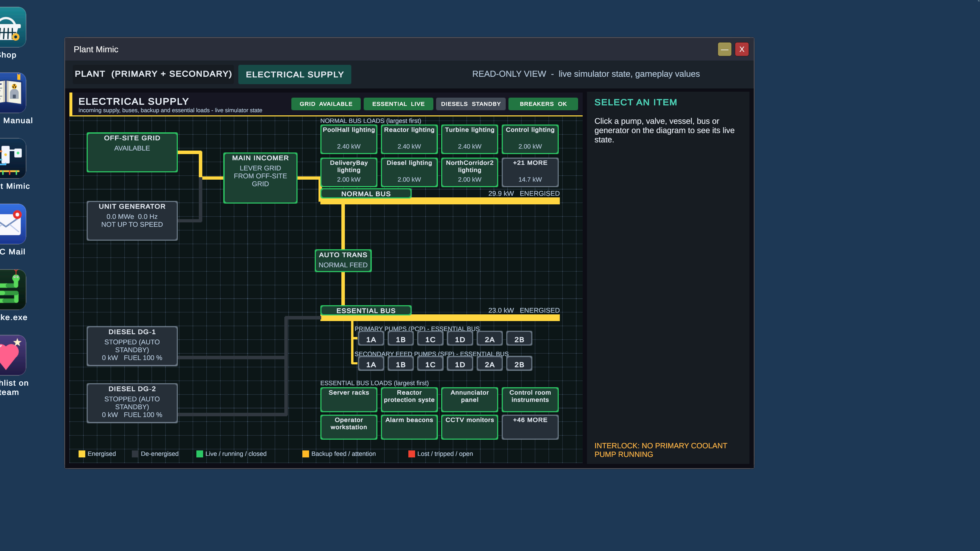
Task: Select the Server racks load
Action: [x=348, y=399]
